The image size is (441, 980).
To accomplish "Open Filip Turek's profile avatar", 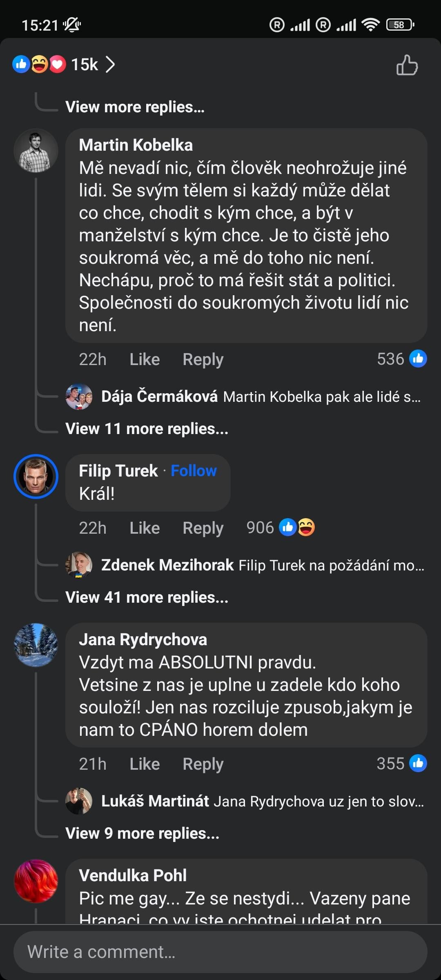I will point(36,477).
